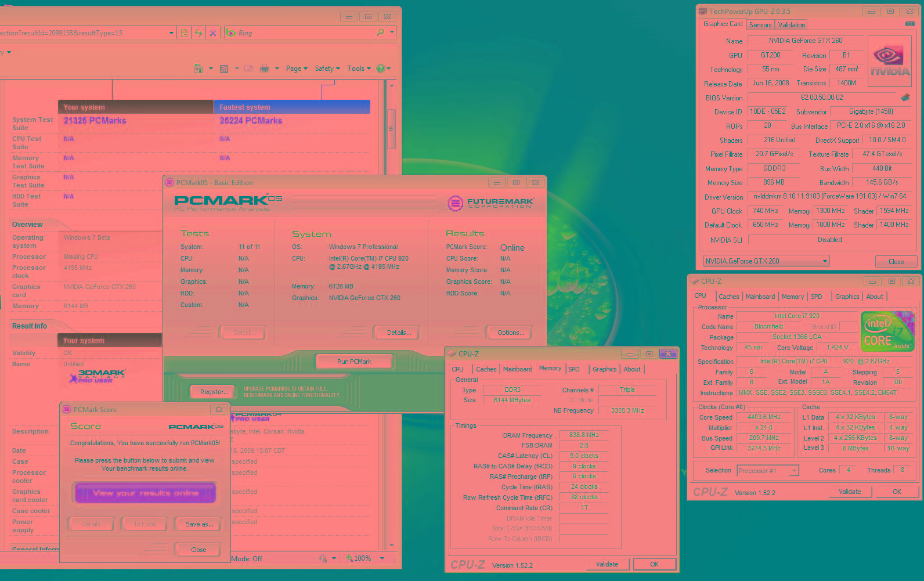The image size is (924, 581).
Task: Click the Home icon in browser command bar
Action: 198,68
